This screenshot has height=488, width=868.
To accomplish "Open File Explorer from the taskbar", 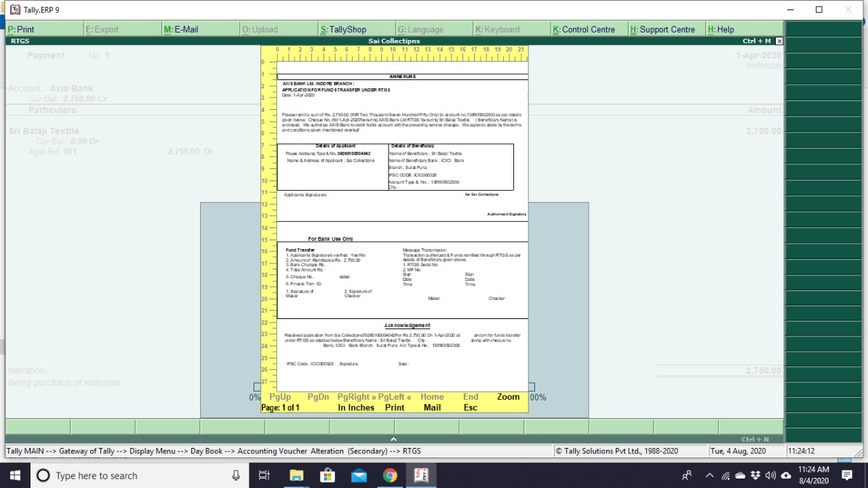I will pos(296,475).
